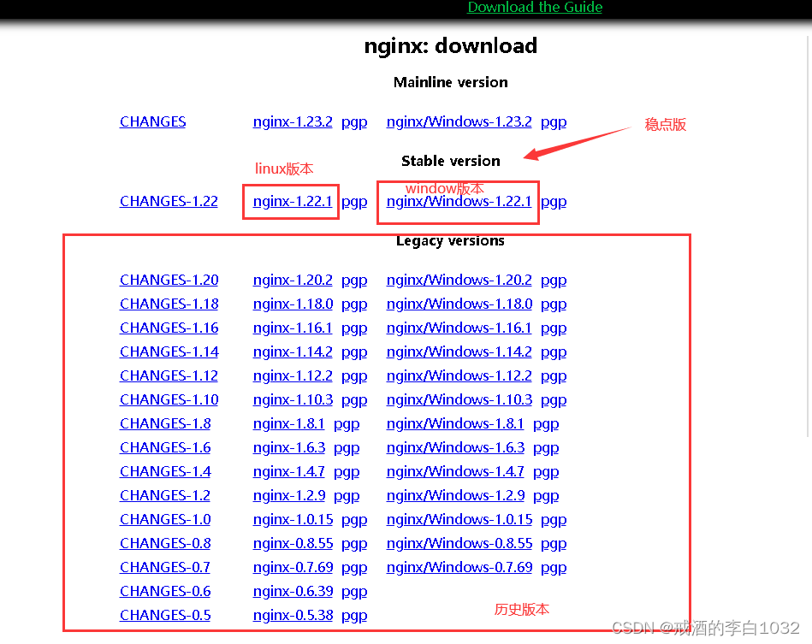Open CHANGES-1.18 changelog
812x644 pixels.
[x=169, y=304]
